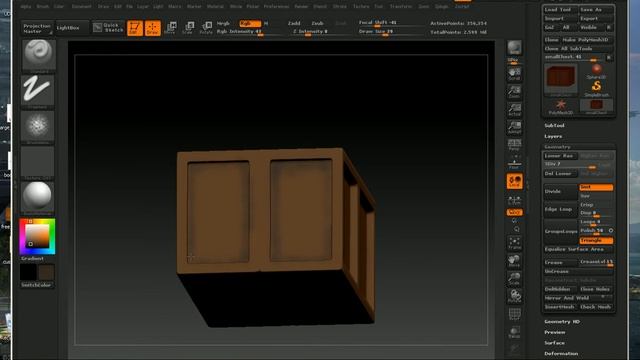Open the Brush menu
Image resolution: width=640 pixels, height=360 pixels.
coord(42,7)
